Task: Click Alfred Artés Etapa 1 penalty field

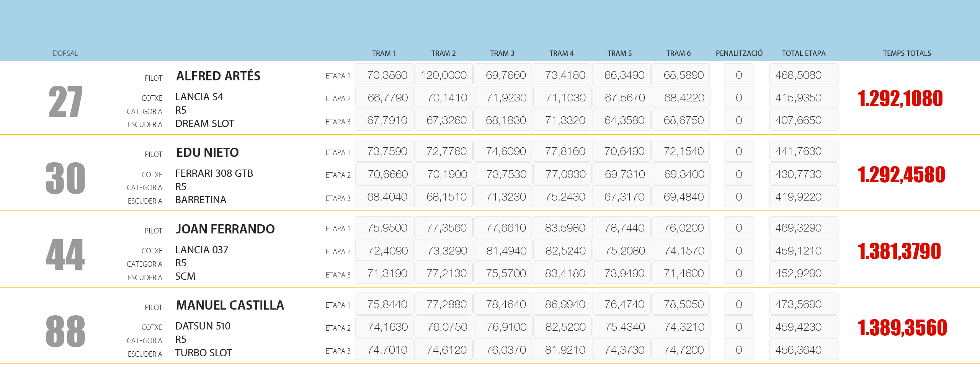Action: click(x=739, y=75)
